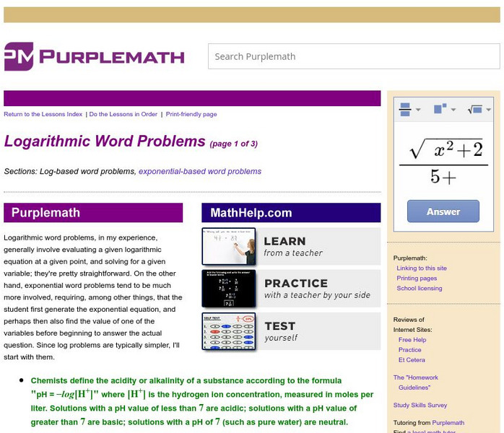
Task: Select the square root template icon
Action: tap(475, 110)
